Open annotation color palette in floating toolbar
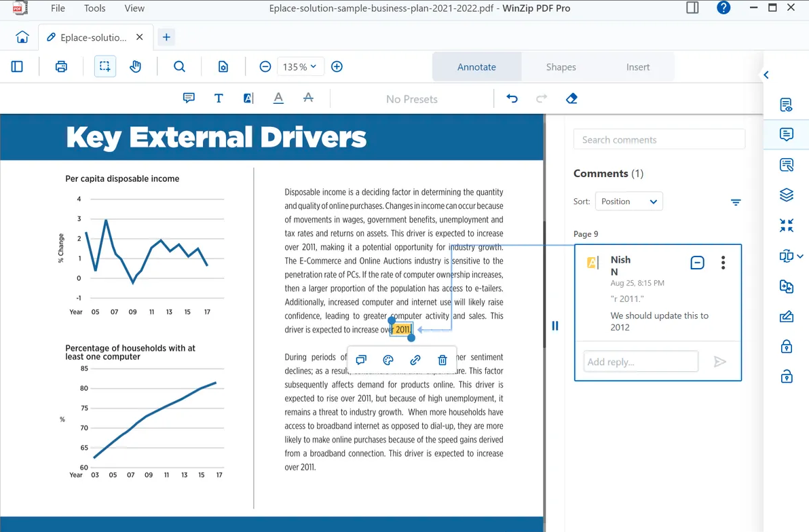Screen dimensions: 809x532 tap(388, 360)
